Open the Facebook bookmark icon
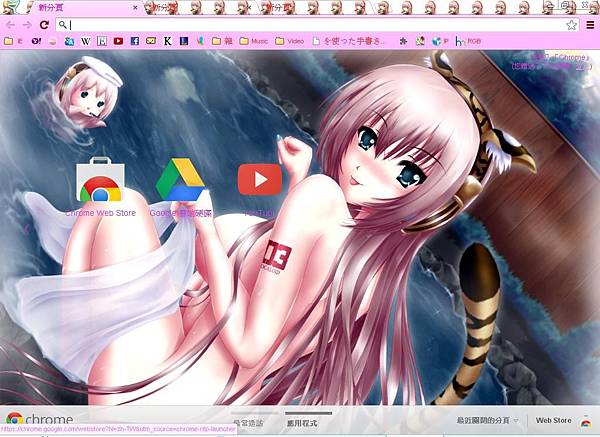 (x=135, y=41)
